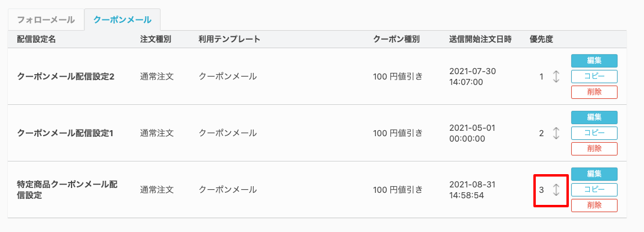Screen dimensions: 644x232
Task: Click priority sort arrow for クーポンメール配信設定2
Action: pos(556,77)
